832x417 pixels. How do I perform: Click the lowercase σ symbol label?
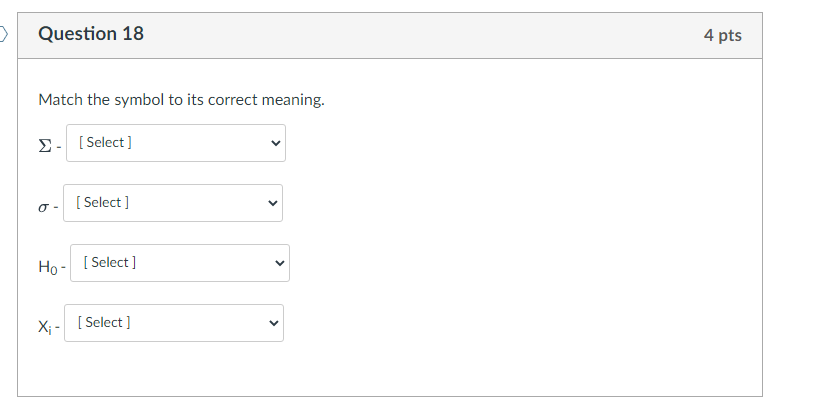tap(44, 206)
